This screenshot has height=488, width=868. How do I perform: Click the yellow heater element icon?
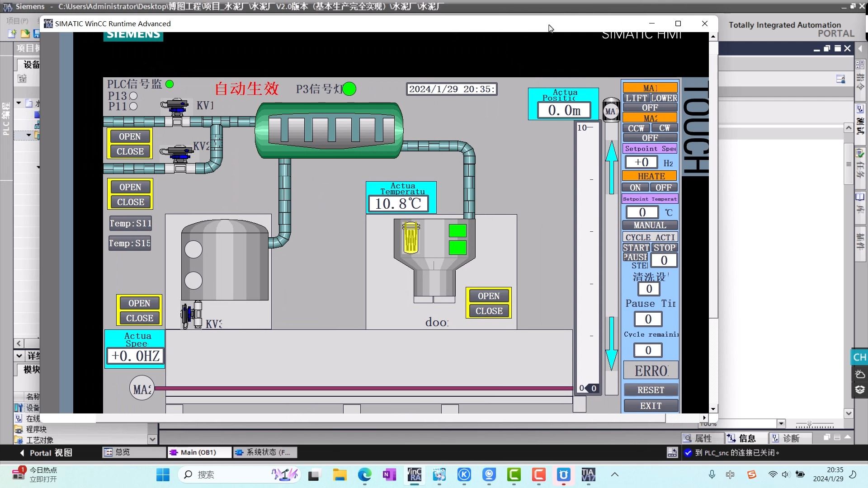point(410,238)
